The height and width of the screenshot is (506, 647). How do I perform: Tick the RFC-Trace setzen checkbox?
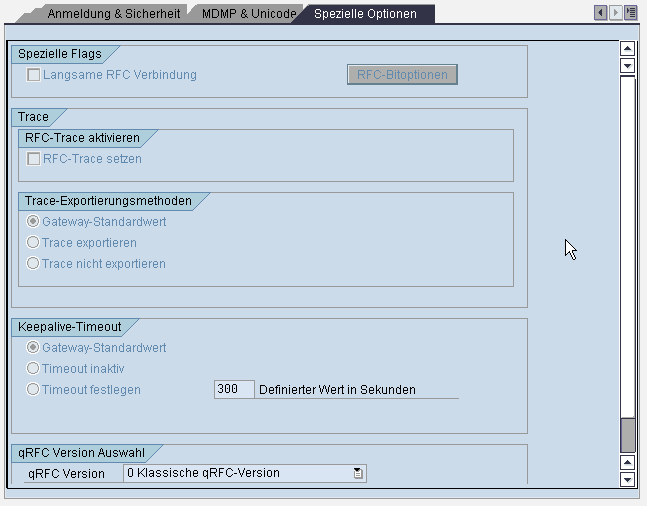34,159
